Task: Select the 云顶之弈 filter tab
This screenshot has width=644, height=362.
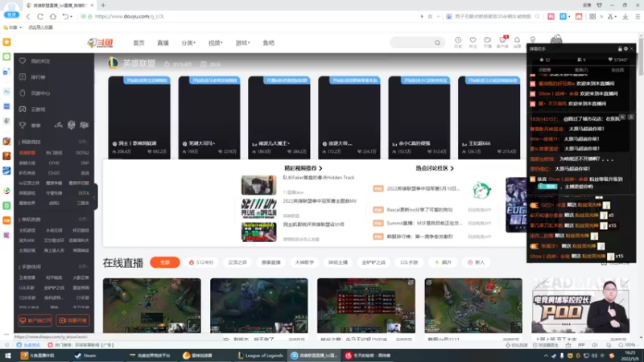Action: coord(237,262)
